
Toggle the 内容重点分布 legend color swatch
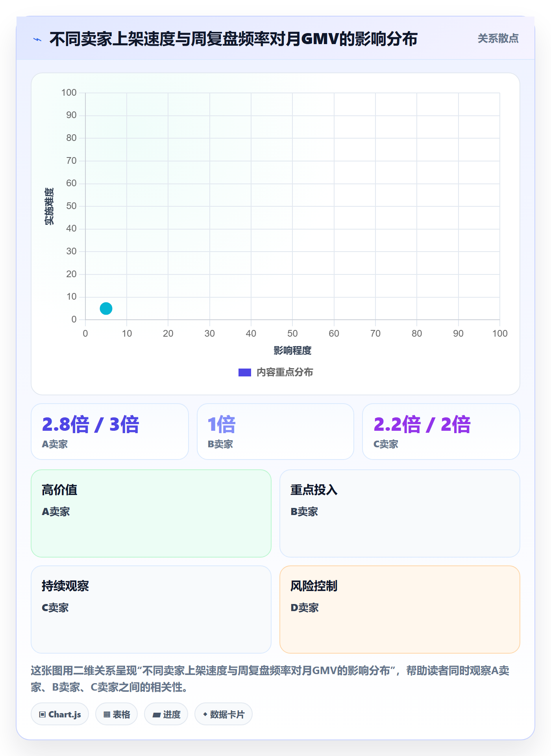tap(245, 372)
